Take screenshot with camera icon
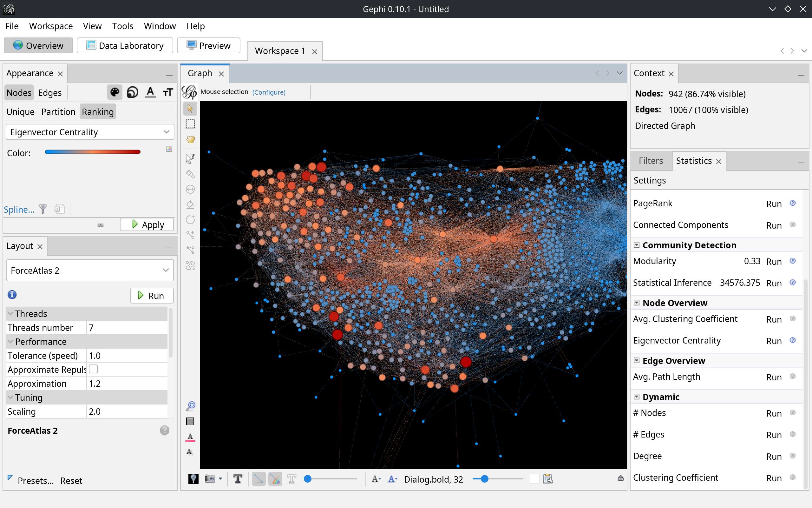 pyautogui.click(x=210, y=479)
